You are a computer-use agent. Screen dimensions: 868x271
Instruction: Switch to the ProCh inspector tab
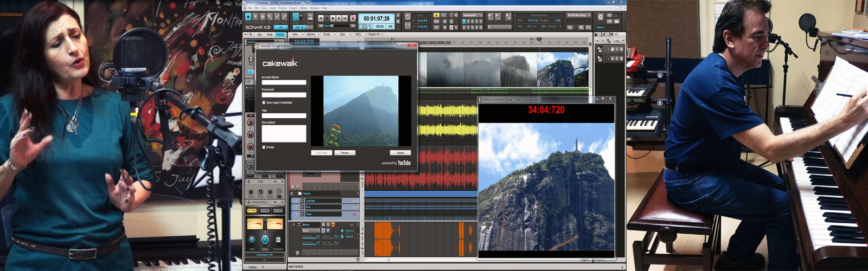[280, 35]
